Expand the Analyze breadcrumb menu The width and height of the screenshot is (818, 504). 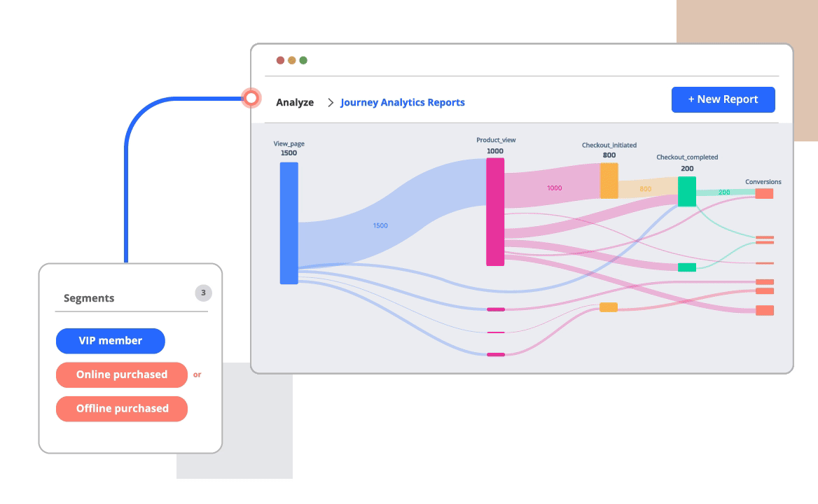(295, 102)
